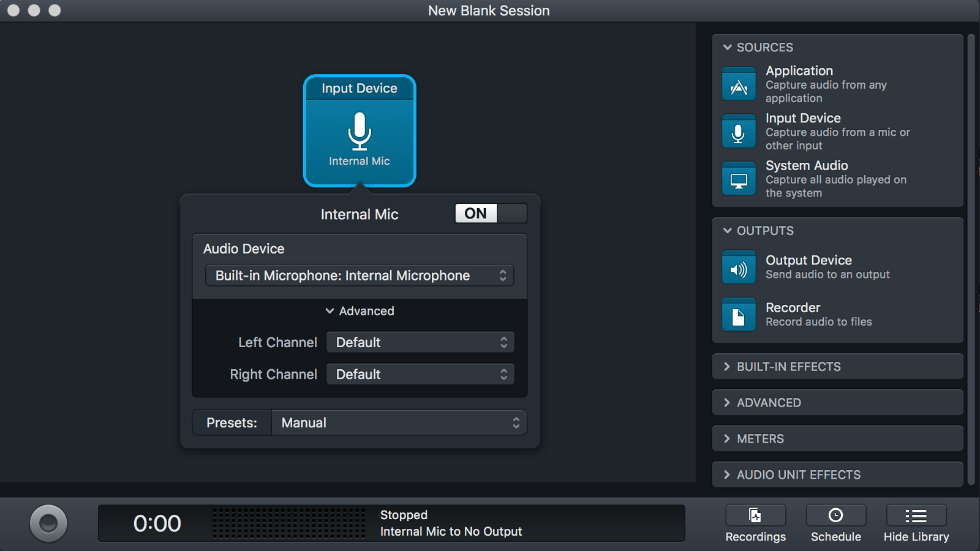Click the System Audio monitor icon
Screen dimensions: 980x551
739,179
